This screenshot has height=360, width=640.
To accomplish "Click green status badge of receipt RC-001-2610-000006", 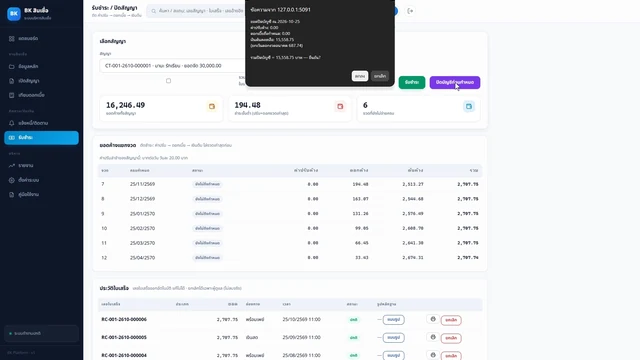I will pyautogui.click(x=353, y=320).
